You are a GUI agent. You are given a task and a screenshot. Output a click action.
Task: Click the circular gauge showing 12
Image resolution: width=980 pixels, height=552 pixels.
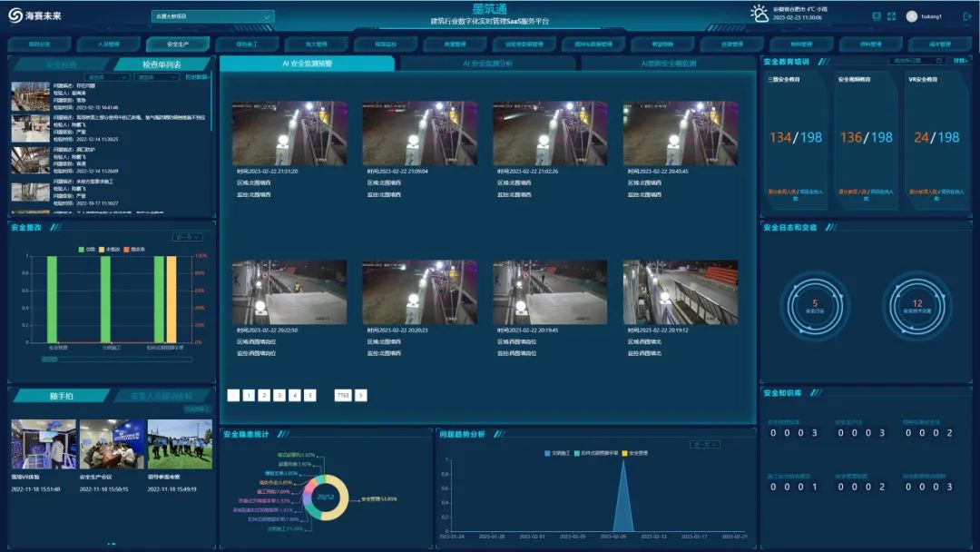(x=916, y=306)
